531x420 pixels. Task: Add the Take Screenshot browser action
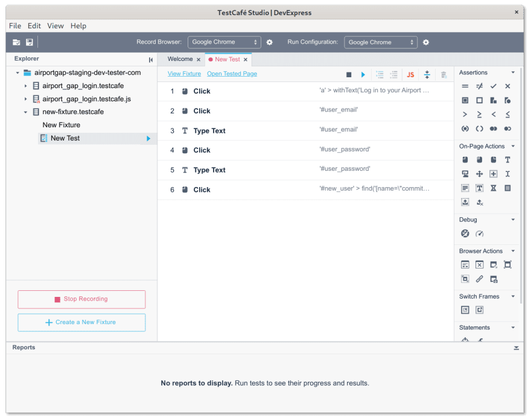(x=494, y=279)
